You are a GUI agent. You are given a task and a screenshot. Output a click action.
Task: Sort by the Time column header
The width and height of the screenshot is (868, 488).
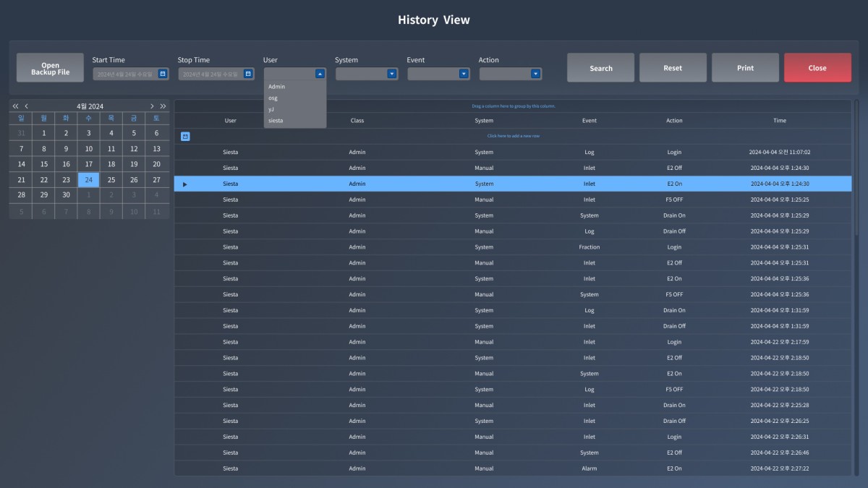(779, 121)
